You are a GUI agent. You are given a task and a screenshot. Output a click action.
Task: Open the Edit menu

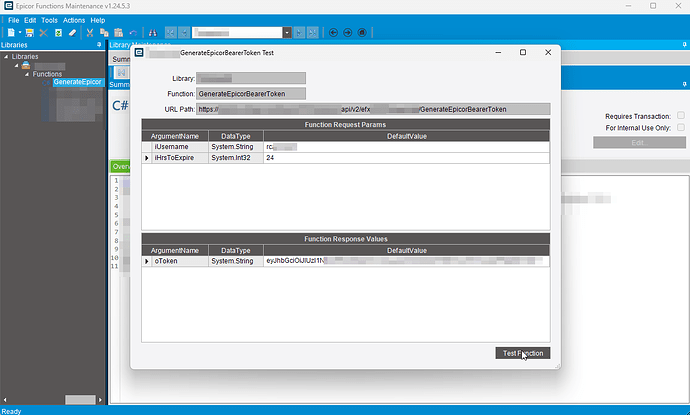(x=30, y=20)
